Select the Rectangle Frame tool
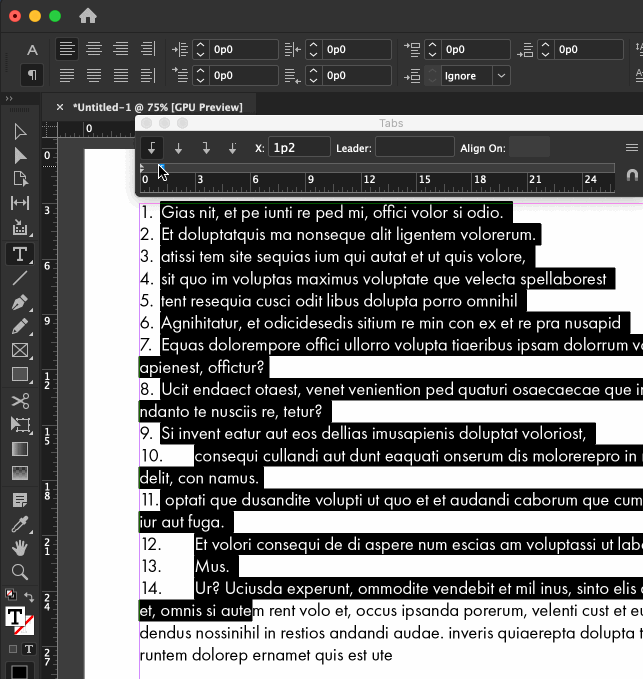643x679 pixels. (x=20, y=350)
